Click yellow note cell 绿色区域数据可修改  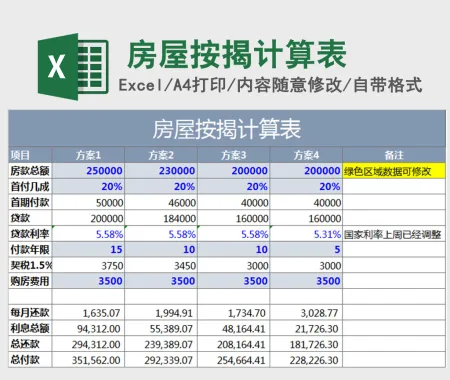(x=394, y=171)
